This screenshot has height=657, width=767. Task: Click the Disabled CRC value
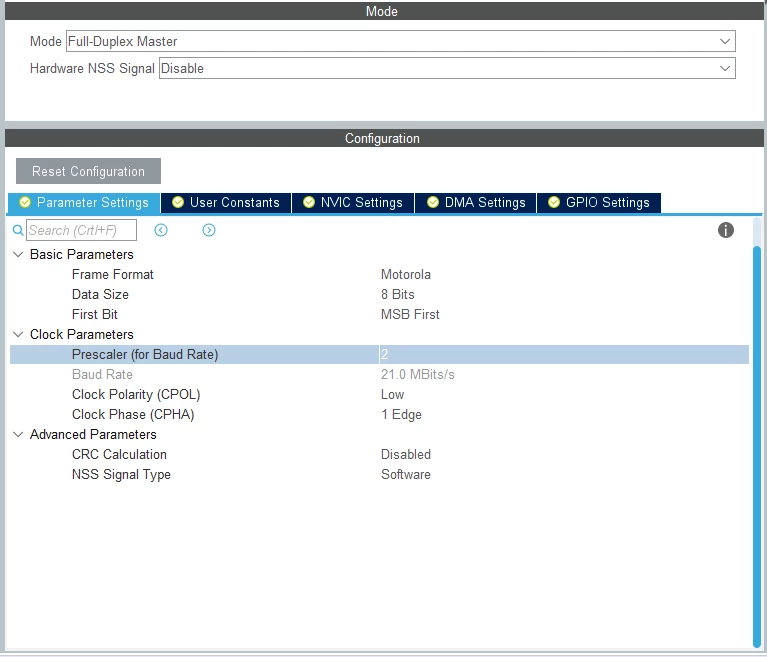[x=406, y=454]
